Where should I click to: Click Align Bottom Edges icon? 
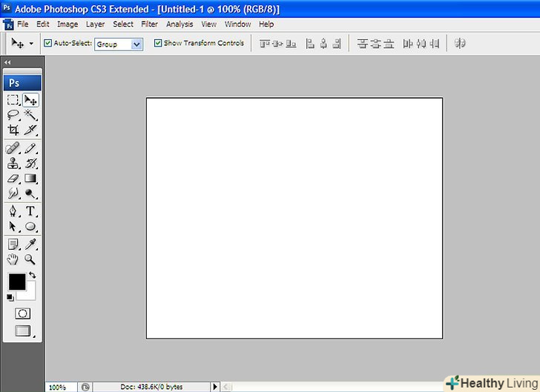[291, 44]
